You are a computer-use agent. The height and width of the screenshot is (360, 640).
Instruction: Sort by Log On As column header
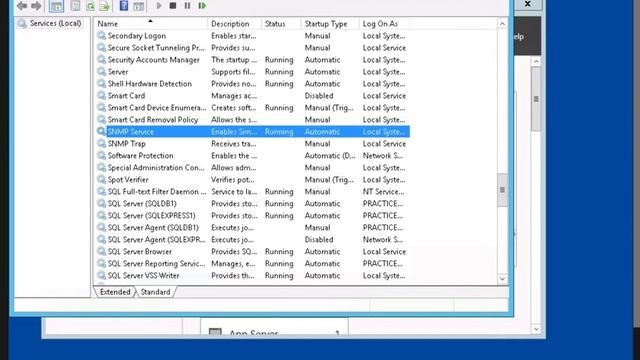(384, 24)
